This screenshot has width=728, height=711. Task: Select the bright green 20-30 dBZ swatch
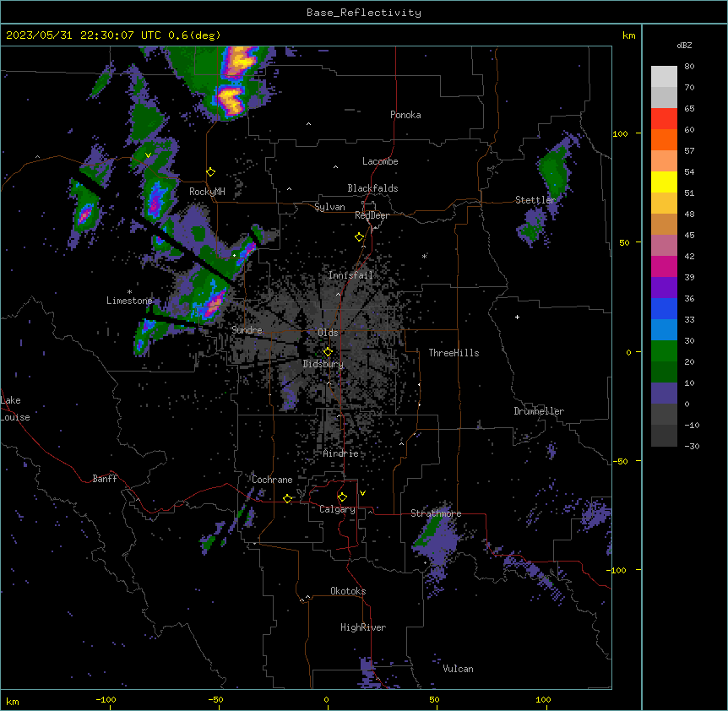click(x=664, y=351)
